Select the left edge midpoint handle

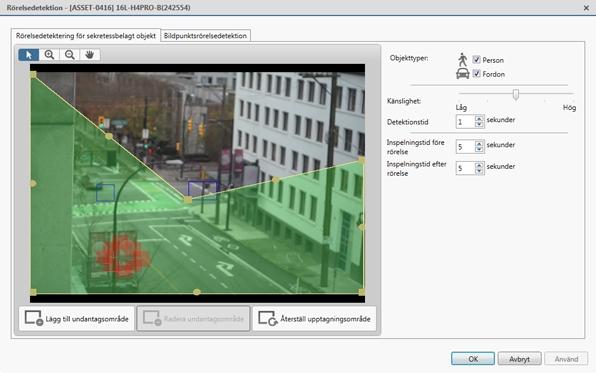pos(33,183)
